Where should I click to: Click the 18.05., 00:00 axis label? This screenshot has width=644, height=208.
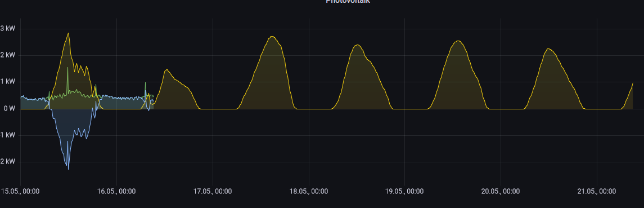pos(309,192)
